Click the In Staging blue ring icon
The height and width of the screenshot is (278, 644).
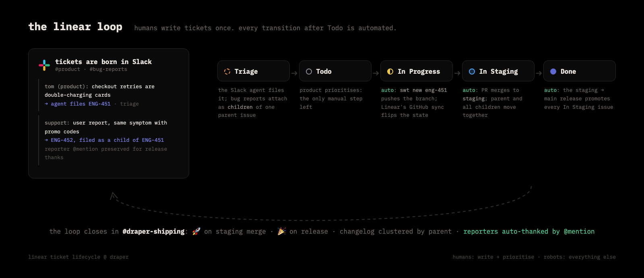pyautogui.click(x=472, y=71)
